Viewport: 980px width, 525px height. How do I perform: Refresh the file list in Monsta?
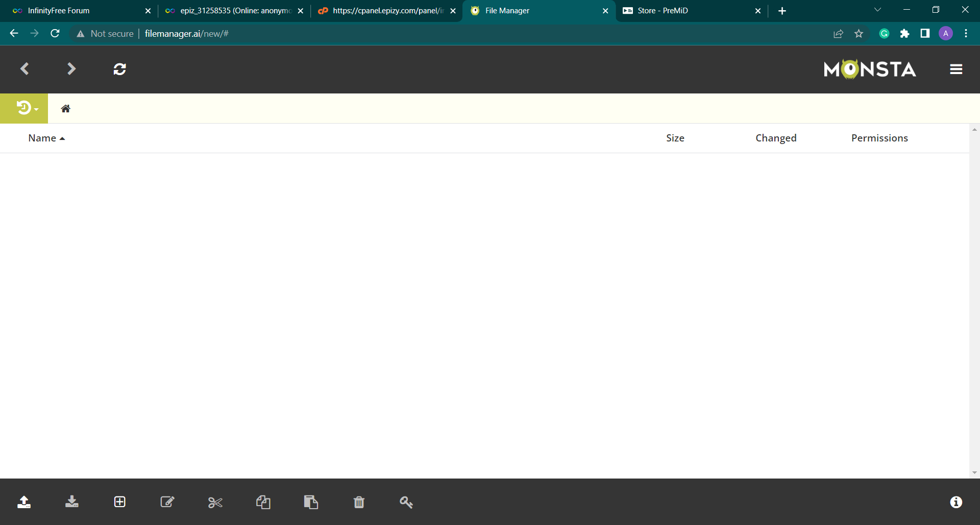tap(120, 69)
